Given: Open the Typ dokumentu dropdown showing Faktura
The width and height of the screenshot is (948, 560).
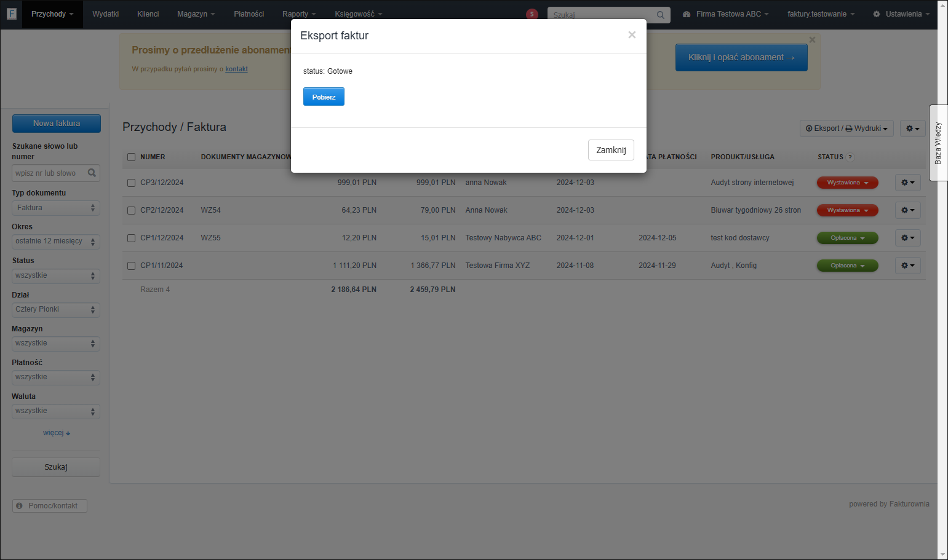Looking at the screenshot, I should pyautogui.click(x=56, y=208).
